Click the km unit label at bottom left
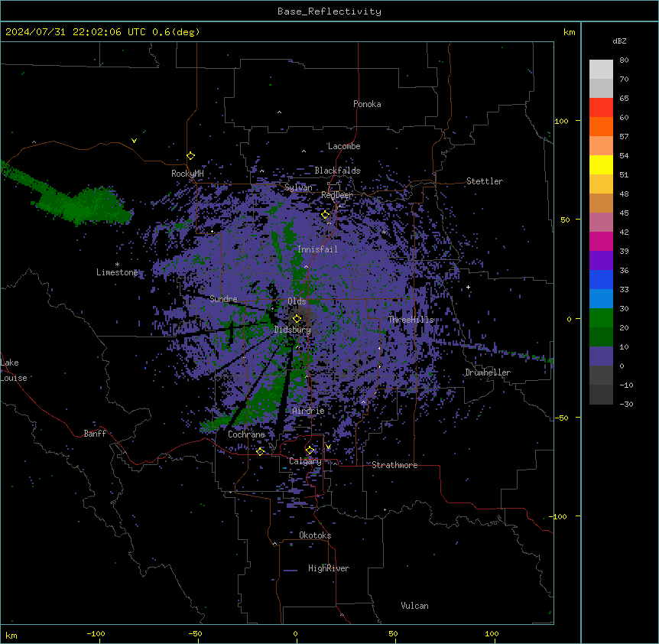The height and width of the screenshot is (644, 659). click(11, 636)
